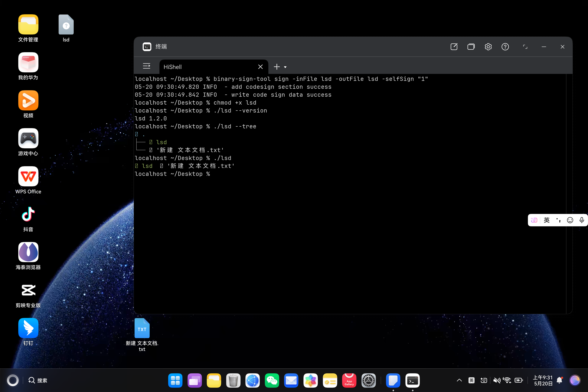Expand the new-tab dropdown arrow
This screenshot has width=588, height=392.
(285, 67)
